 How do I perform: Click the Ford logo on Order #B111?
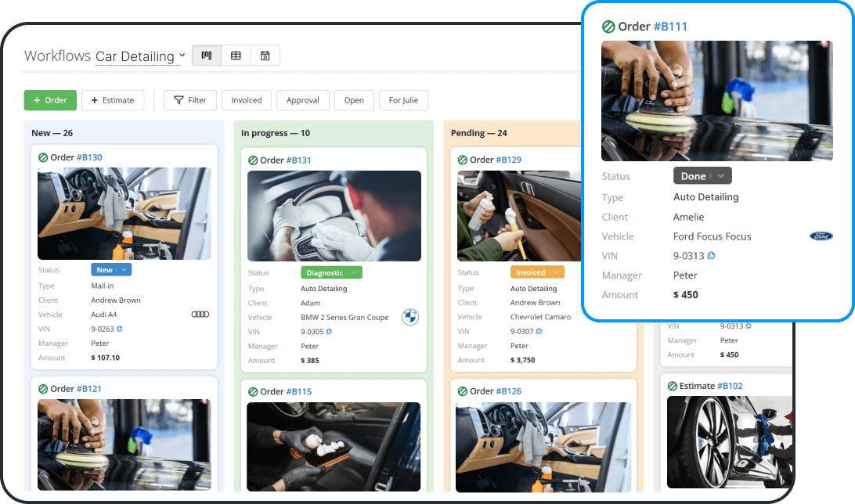[821, 236]
